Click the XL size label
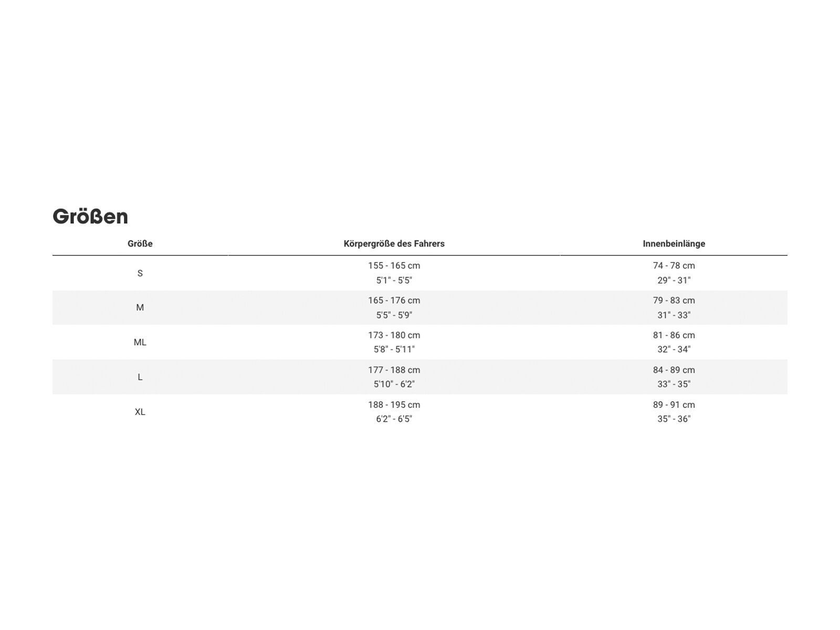The image size is (840, 630). pyautogui.click(x=140, y=412)
